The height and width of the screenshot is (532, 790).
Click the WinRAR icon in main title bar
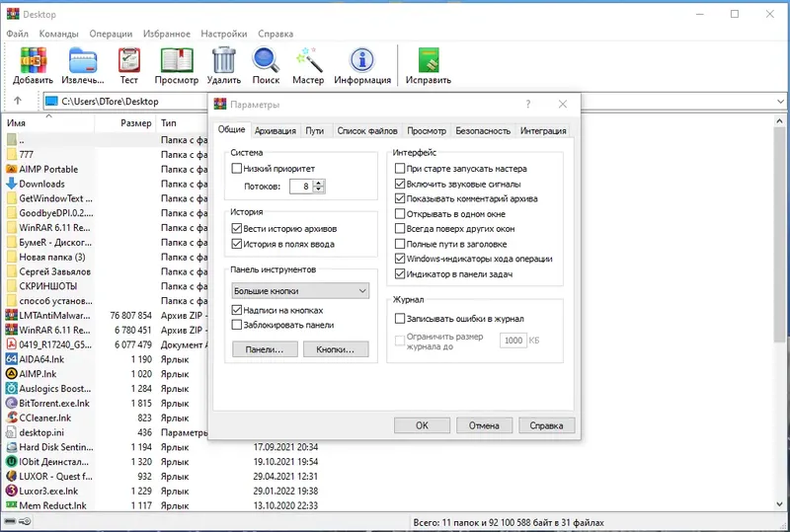13,14
